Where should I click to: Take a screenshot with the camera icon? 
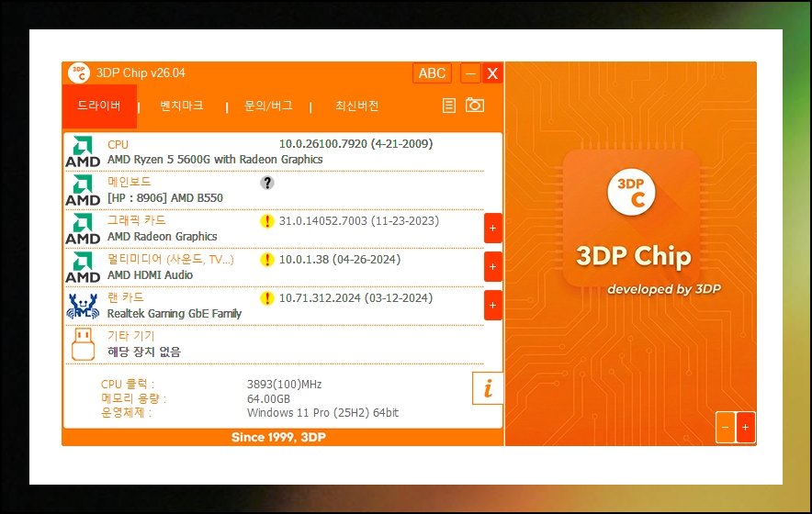pos(474,105)
